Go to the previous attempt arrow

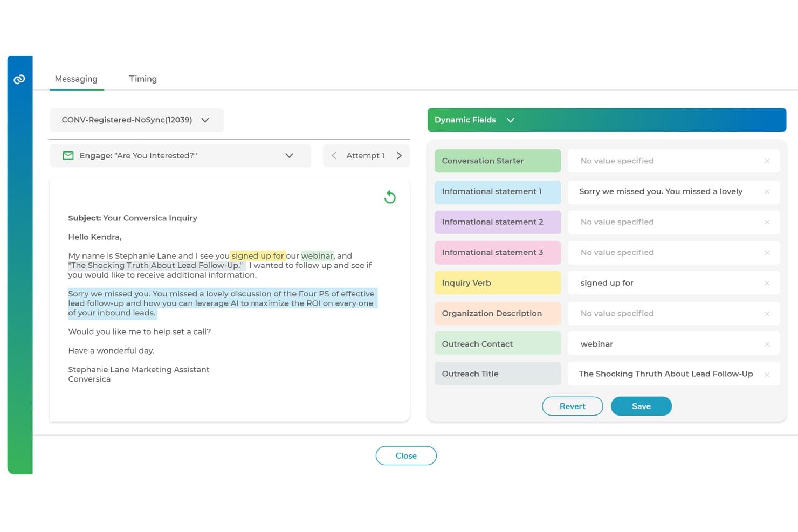coord(334,156)
